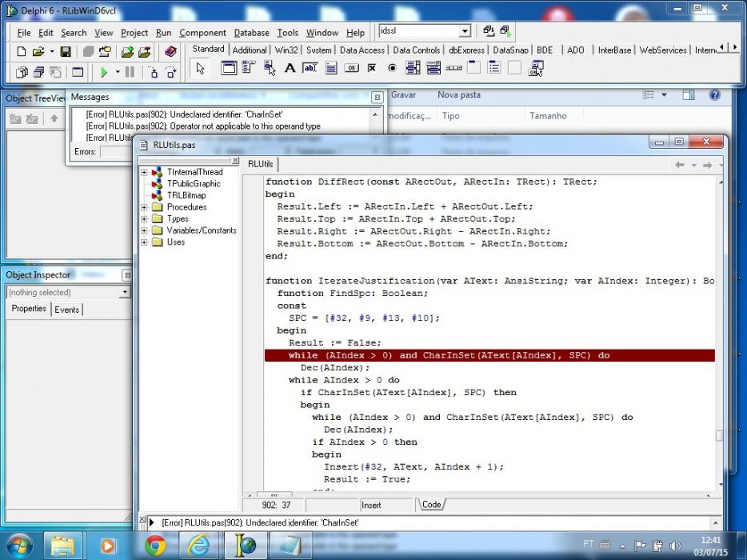This screenshot has height=560, width=747.
Task: Open the Help contents book icon
Action: click(x=170, y=51)
